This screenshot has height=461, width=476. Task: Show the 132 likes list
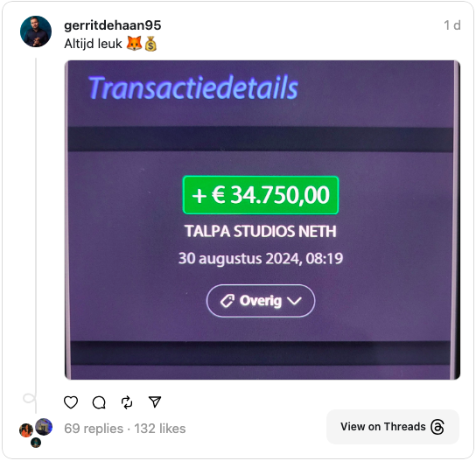(x=160, y=429)
